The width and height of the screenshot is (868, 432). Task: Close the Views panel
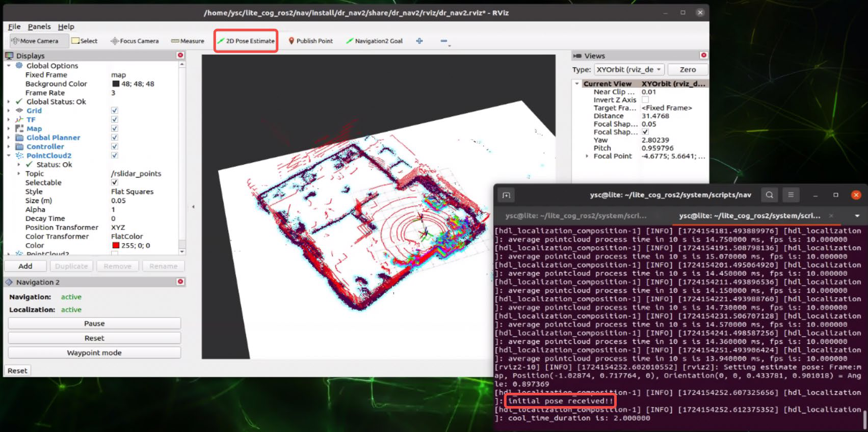tap(703, 55)
